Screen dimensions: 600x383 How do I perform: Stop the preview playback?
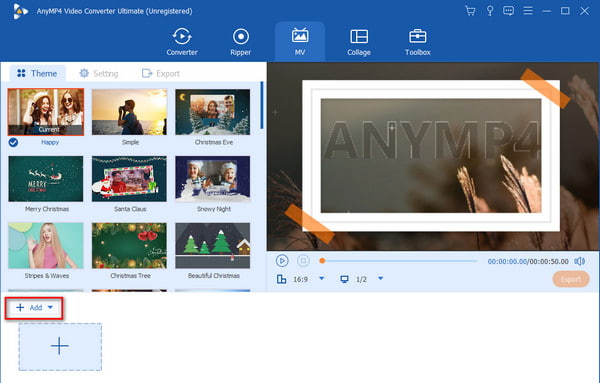tap(303, 261)
